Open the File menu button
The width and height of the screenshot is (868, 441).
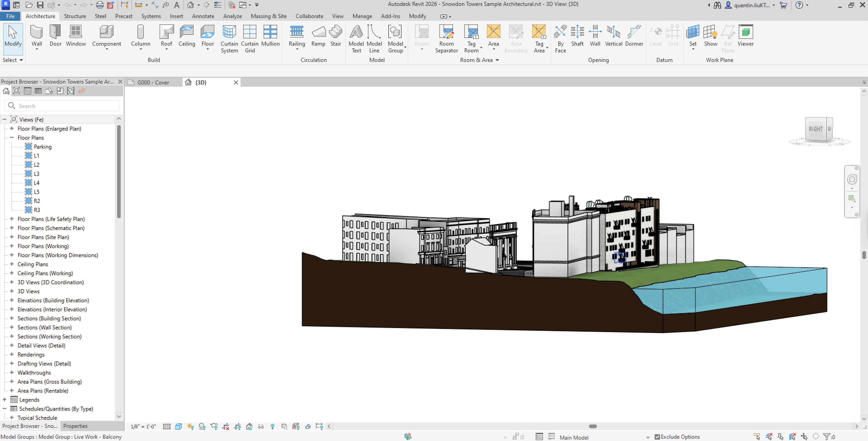(x=10, y=16)
